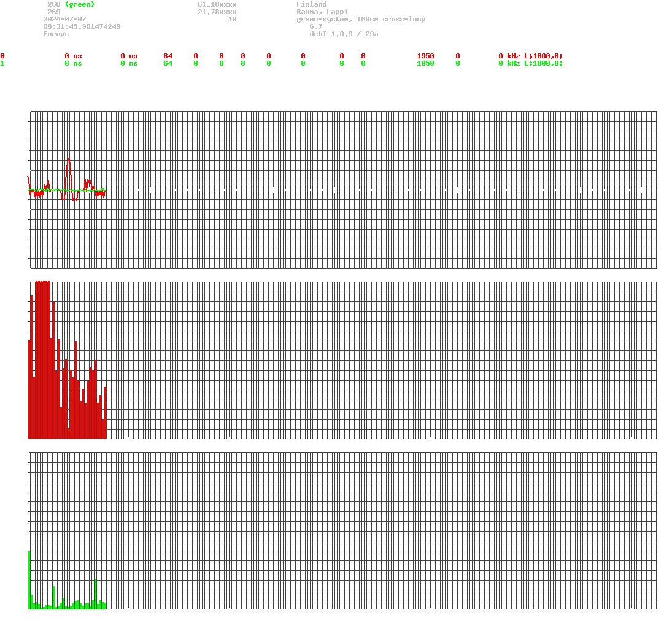
Task: Toggle Channel 0 Coding option
Action: coord(363,56)
